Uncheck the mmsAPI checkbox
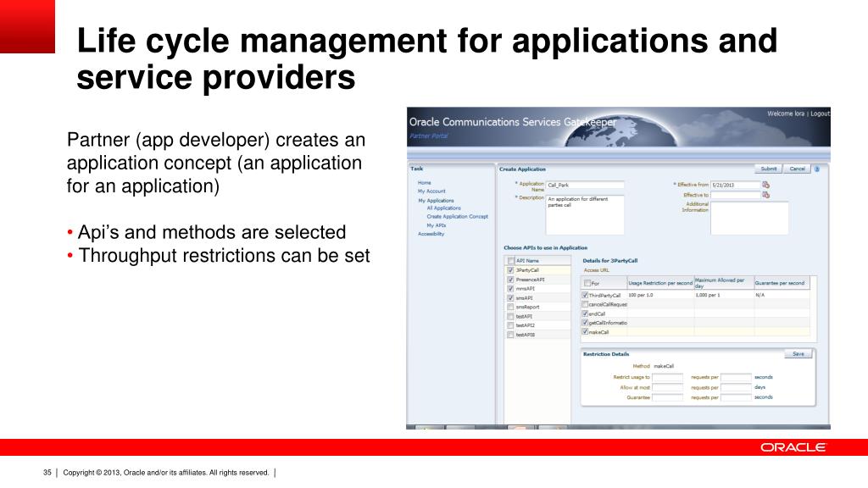 [510, 288]
